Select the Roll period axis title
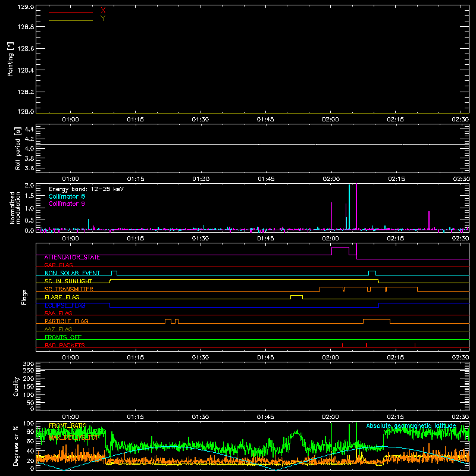This screenshot has height=476, width=476. pos(17,148)
